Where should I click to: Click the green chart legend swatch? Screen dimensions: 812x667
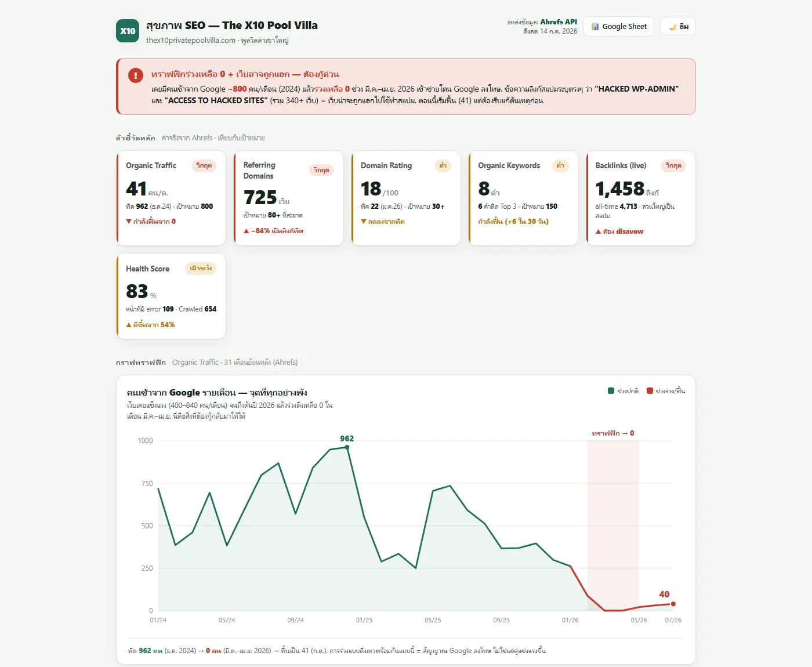tap(611, 391)
